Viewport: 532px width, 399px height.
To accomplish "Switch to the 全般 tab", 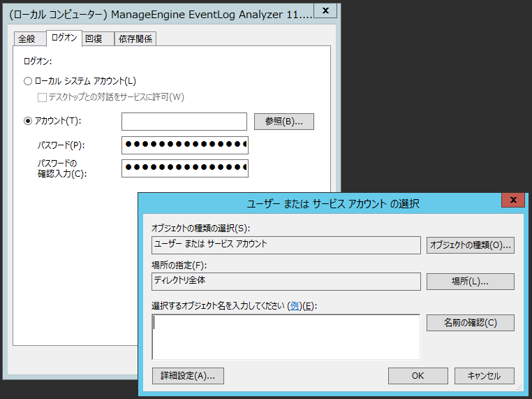I will 29,38.
